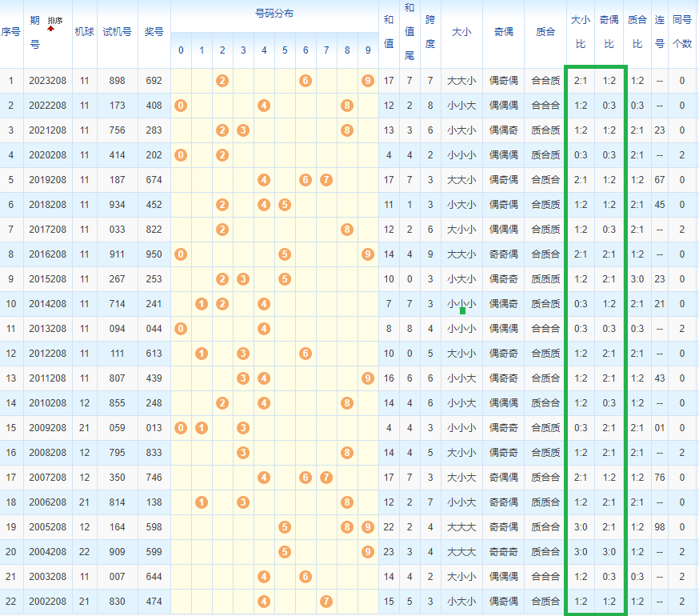Click orange ball 3 in the 2008208 row
This screenshot has width=699, height=616.
243,453
